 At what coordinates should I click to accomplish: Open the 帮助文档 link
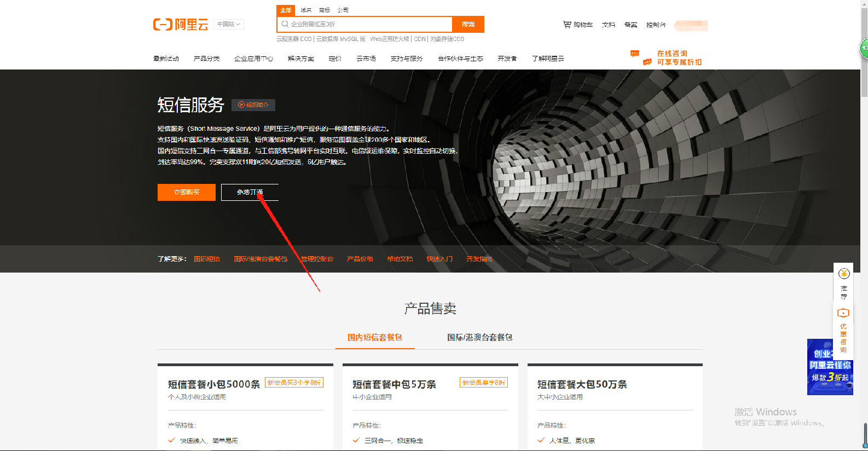point(400,259)
